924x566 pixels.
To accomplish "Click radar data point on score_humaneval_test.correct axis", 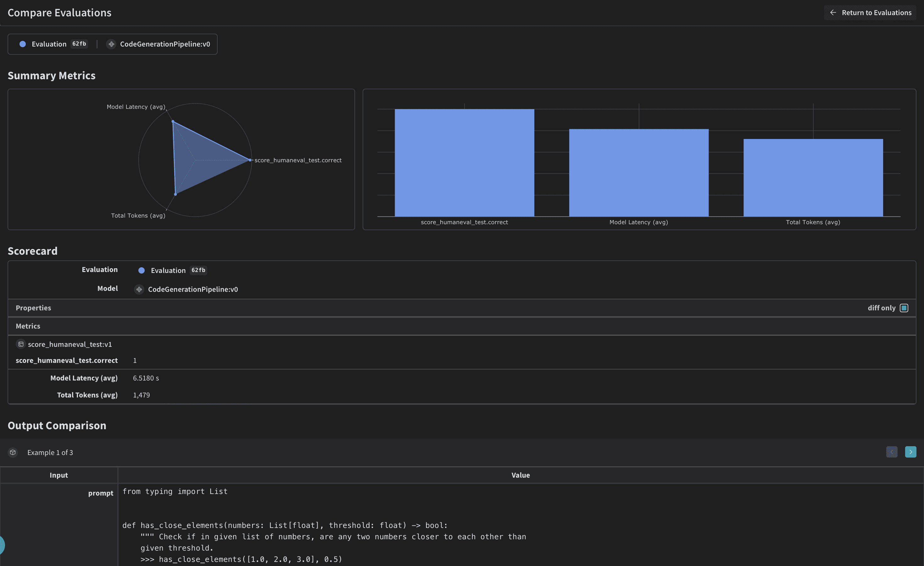I will coord(250,160).
